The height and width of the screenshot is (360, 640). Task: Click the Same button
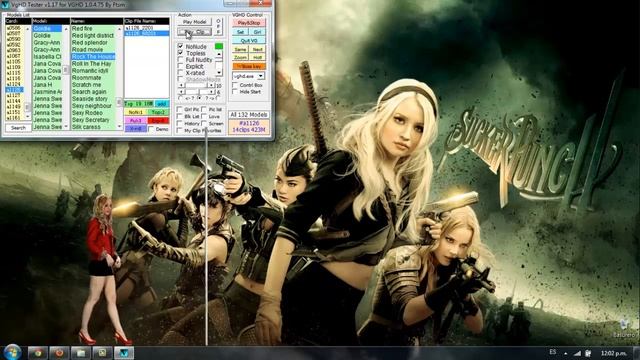(240, 49)
